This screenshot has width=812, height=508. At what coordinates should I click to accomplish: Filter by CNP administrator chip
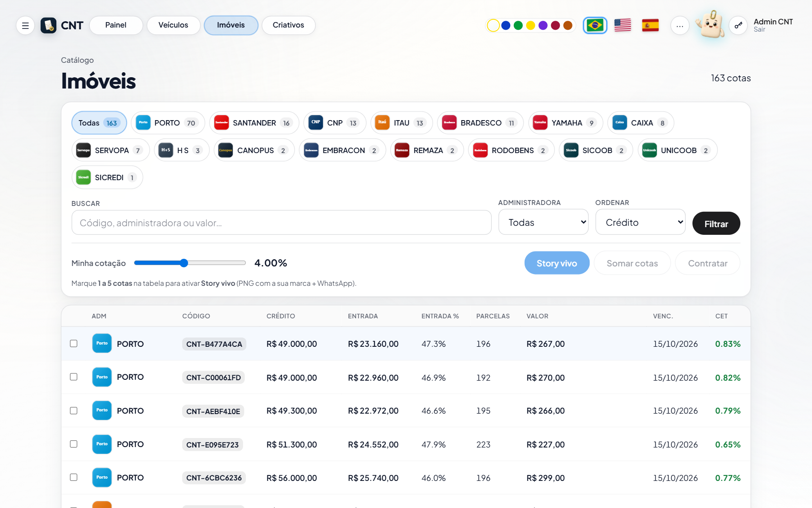click(335, 123)
